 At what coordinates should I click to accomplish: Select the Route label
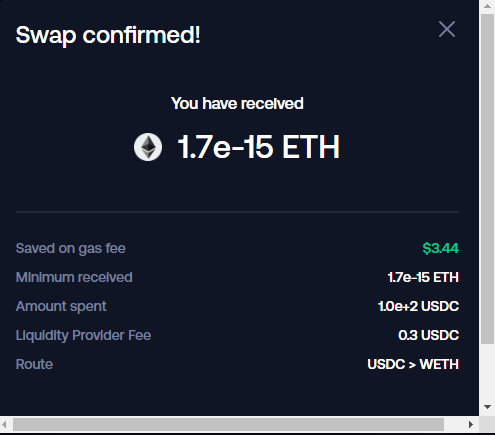click(x=34, y=364)
